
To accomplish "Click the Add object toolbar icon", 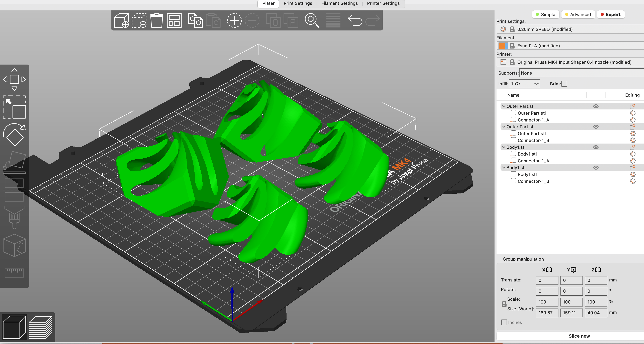I will 121,20.
